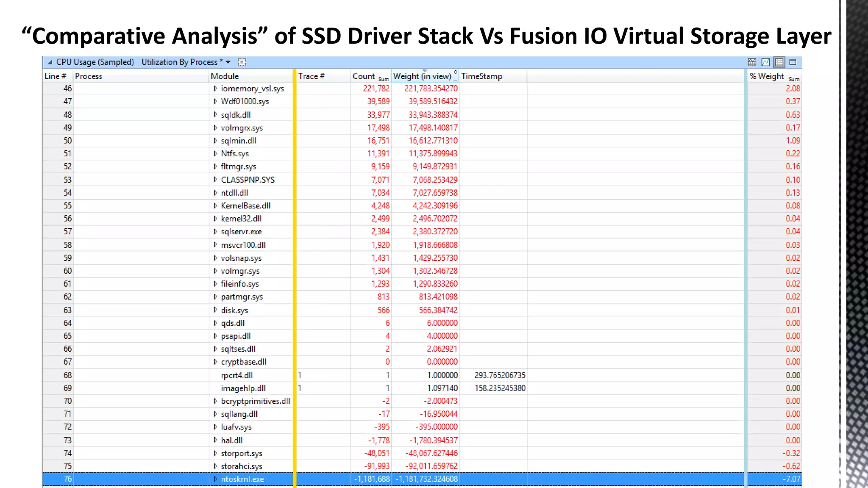
Task: Expand the hal.dll module row
Action: coord(215,440)
